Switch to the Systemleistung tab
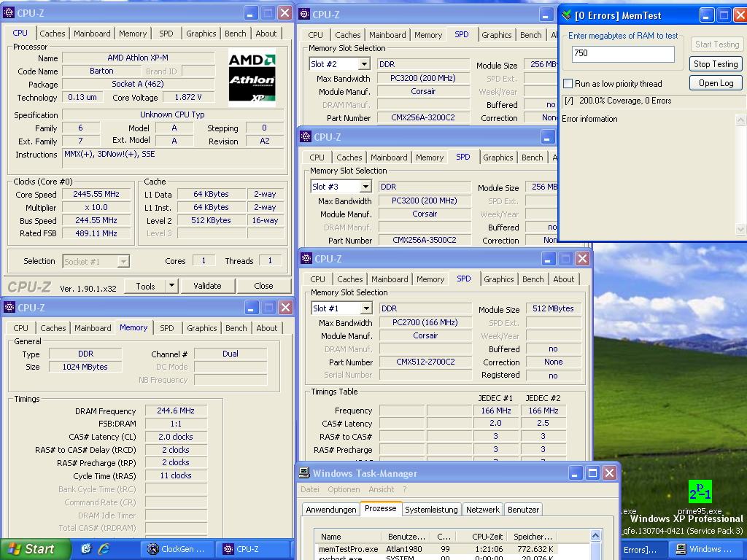 tap(431, 510)
